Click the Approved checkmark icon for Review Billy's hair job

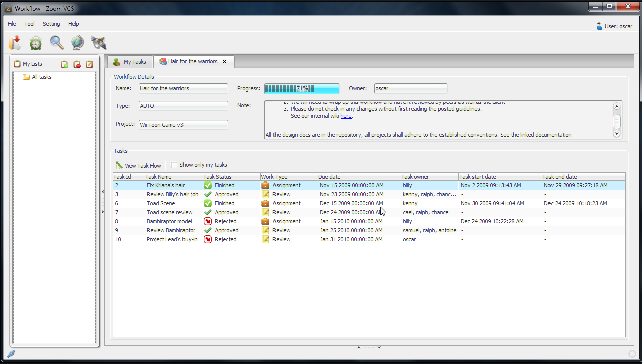(x=207, y=194)
